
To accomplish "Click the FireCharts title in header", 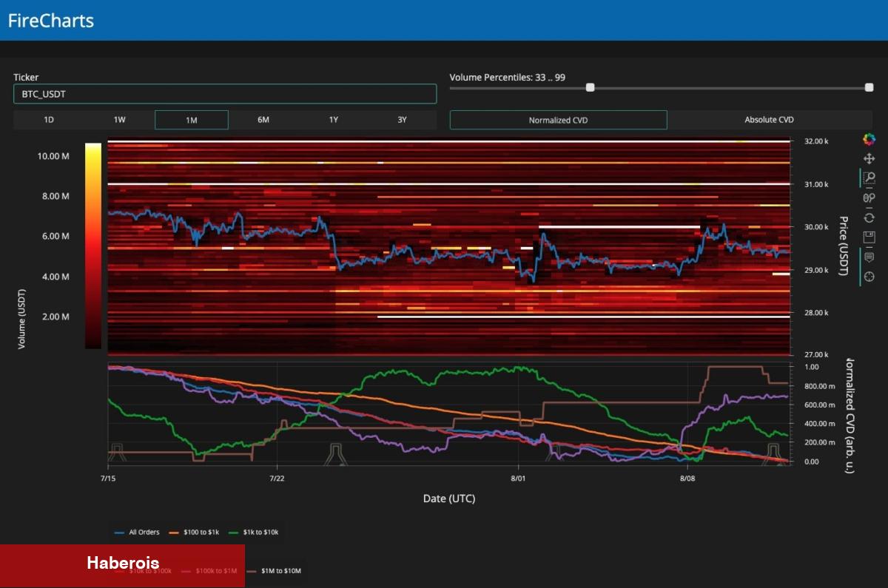I will [51, 20].
